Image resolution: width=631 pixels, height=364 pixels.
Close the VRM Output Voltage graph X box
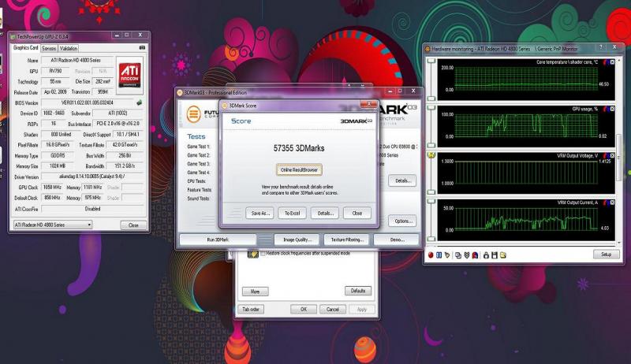click(612, 156)
